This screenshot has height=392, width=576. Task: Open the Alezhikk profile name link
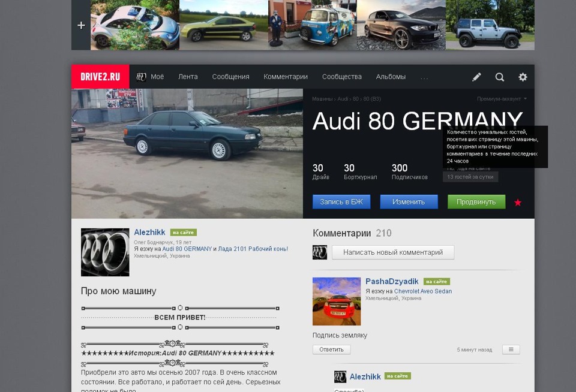[x=149, y=233]
